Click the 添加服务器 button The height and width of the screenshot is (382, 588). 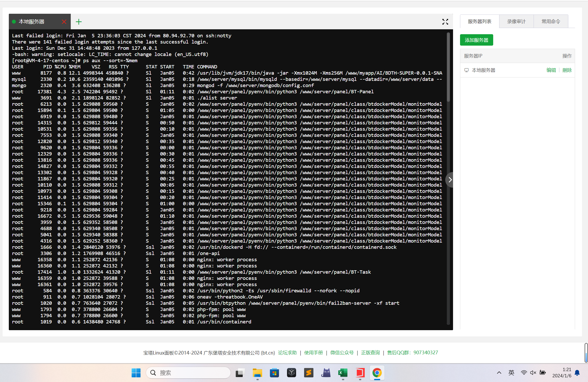pyautogui.click(x=476, y=40)
